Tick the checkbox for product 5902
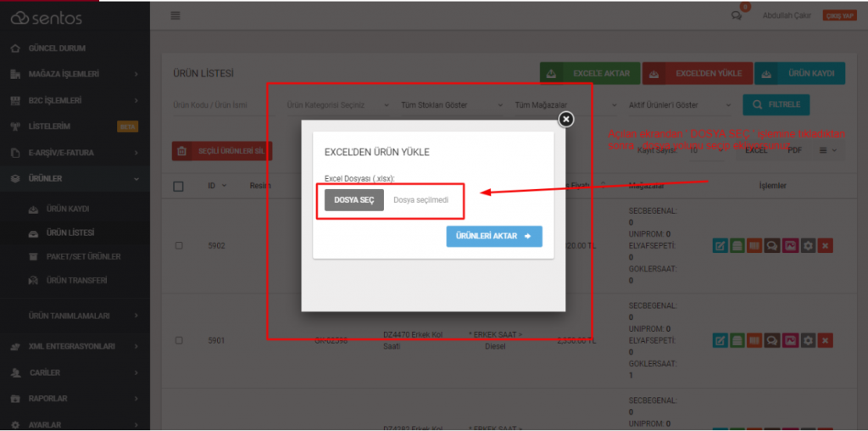This screenshot has width=868, height=431. coord(179,246)
